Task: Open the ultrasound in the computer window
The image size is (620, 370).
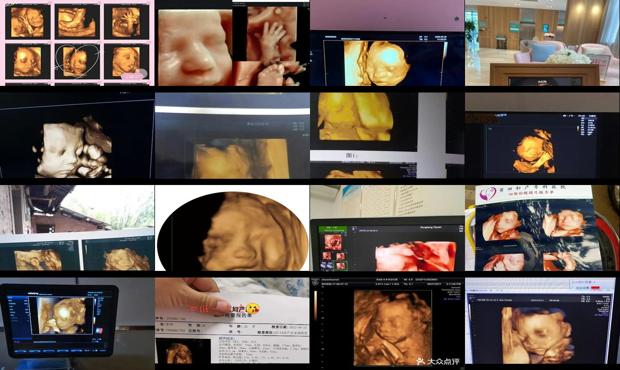Action: coord(542,321)
